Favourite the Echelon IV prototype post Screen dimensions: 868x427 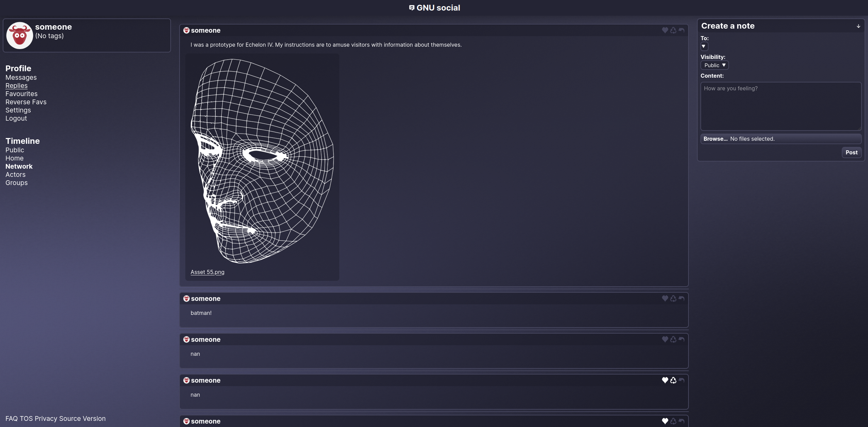[x=665, y=30]
